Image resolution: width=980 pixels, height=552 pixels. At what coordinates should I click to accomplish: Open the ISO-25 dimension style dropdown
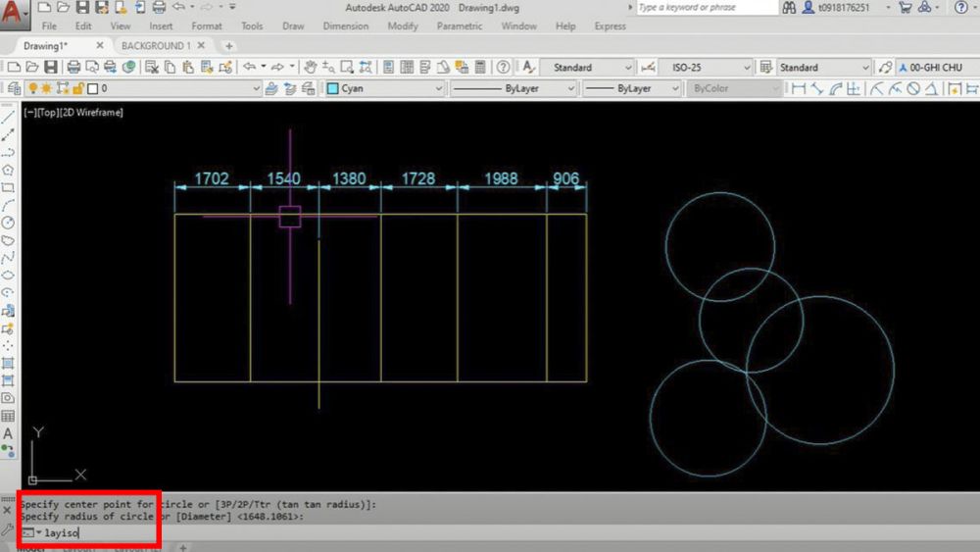point(746,68)
